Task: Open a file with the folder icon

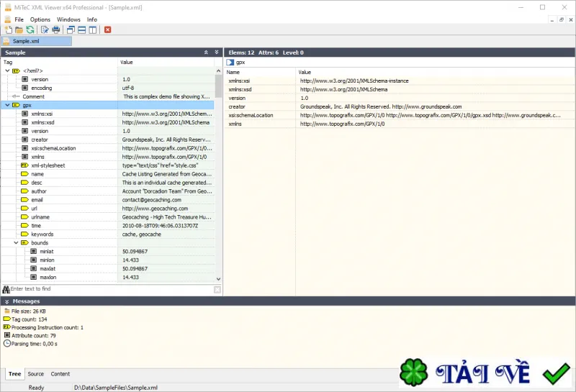Action: 19,29
